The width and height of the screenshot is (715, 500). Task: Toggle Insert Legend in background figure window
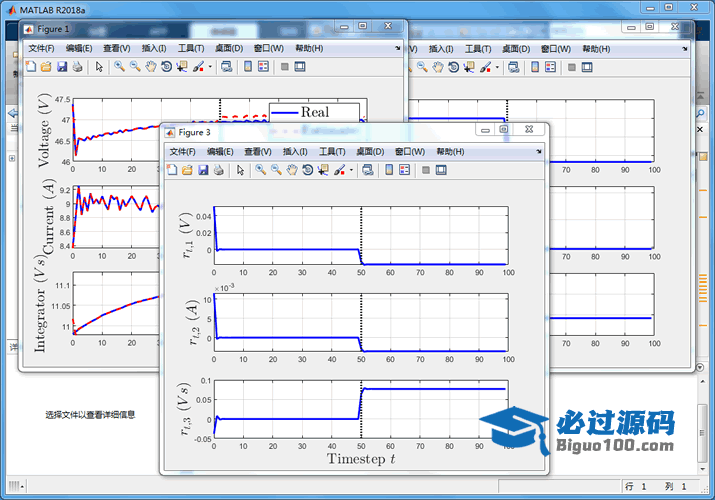point(550,67)
